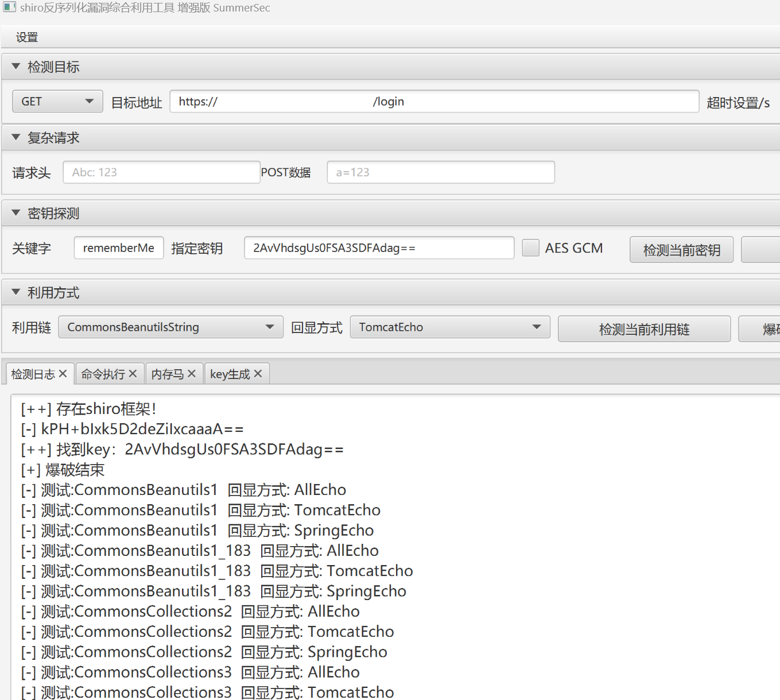Open the 设置 menu
The image size is (780, 700).
[x=27, y=37]
